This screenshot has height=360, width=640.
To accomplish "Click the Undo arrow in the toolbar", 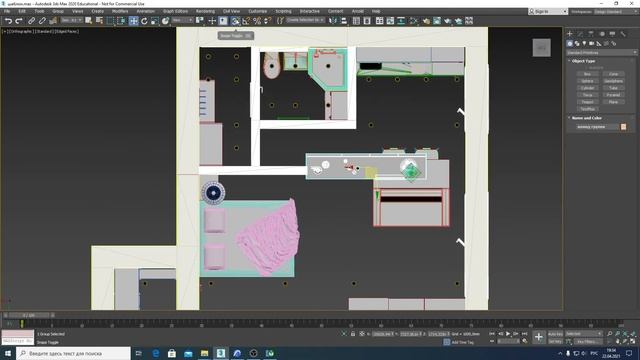I will click(8, 21).
